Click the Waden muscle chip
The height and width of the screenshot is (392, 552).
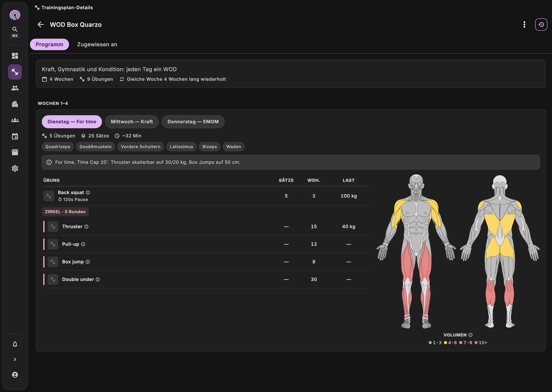(x=233, y=147)
